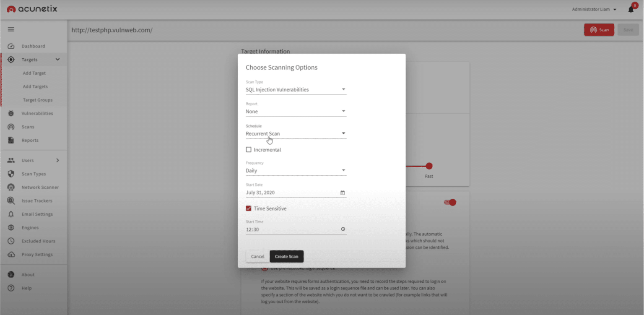644x315 pixels.
Task: Open the Frequency dropdown set to Daily
Action: tap(296, 171)
